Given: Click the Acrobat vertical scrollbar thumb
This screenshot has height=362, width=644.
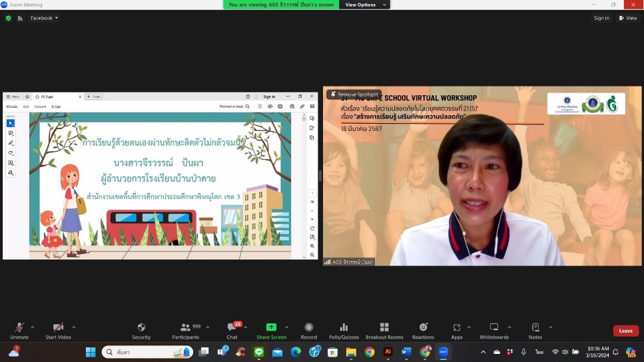Looking at the screenshot, I should 304,118.
